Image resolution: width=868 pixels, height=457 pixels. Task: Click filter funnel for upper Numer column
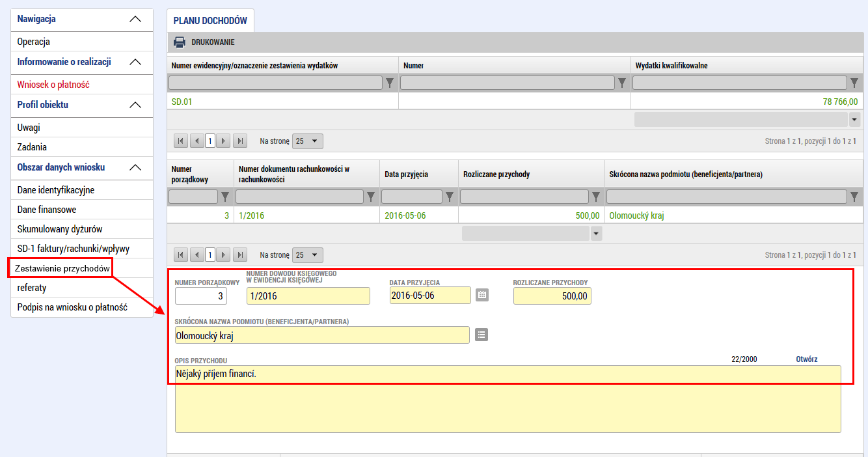pos(622,83)
